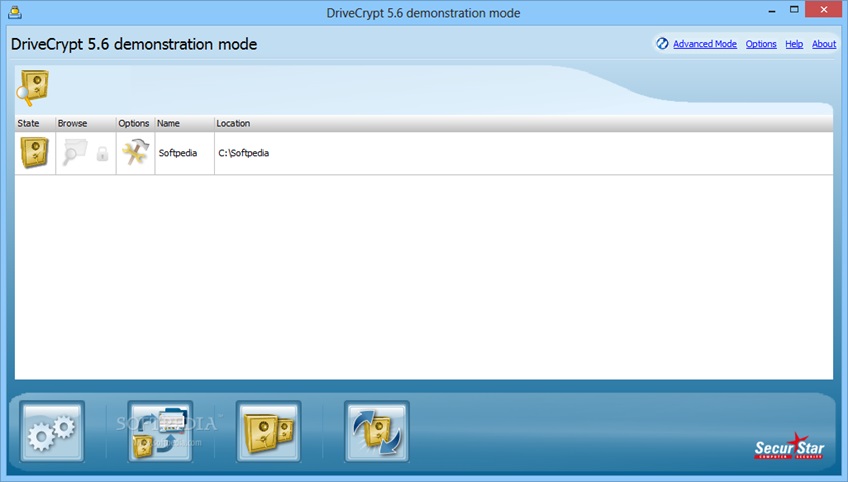Click the Advanced Mode circular icon
848x482 pixels.
pyautogui.click(x=662, y=44)
